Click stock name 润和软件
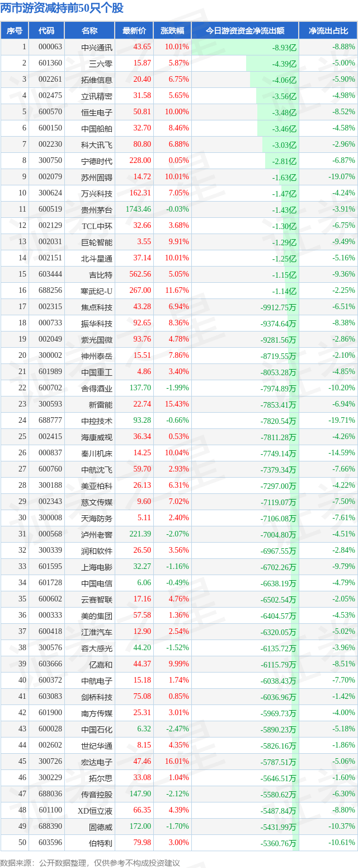Viewport: 358px width, 868px height. [97, 550]
